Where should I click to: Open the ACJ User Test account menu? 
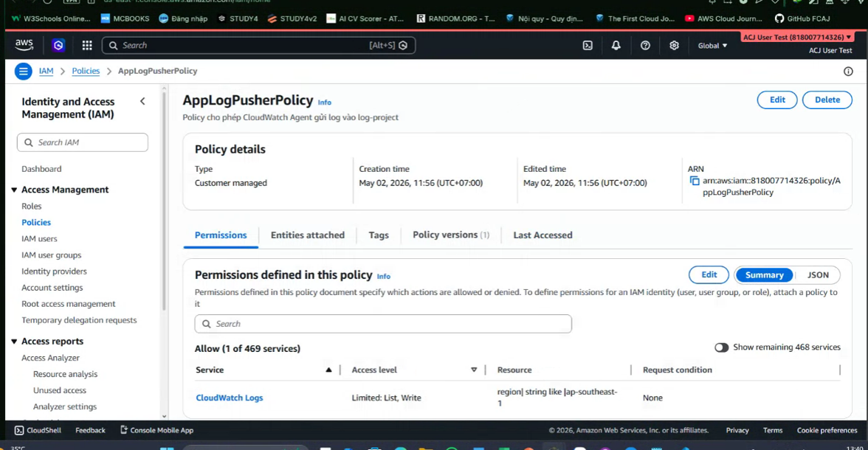(x=796, y=37)
